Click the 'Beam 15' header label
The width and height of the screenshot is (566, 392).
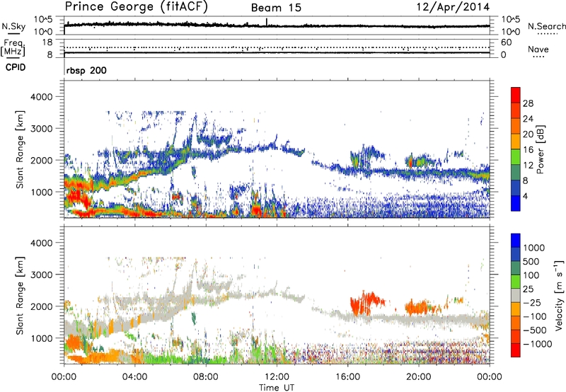(x=276, y=8)
